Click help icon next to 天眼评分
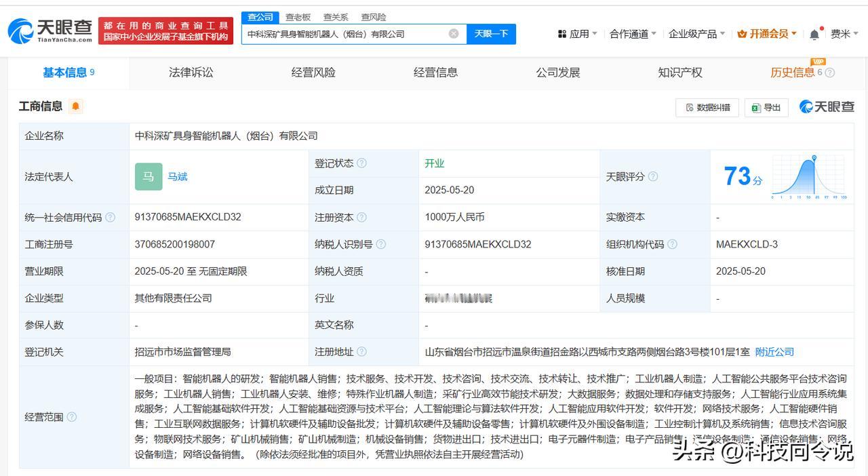The width and height of the screenshot is (868, 476). 652,176
